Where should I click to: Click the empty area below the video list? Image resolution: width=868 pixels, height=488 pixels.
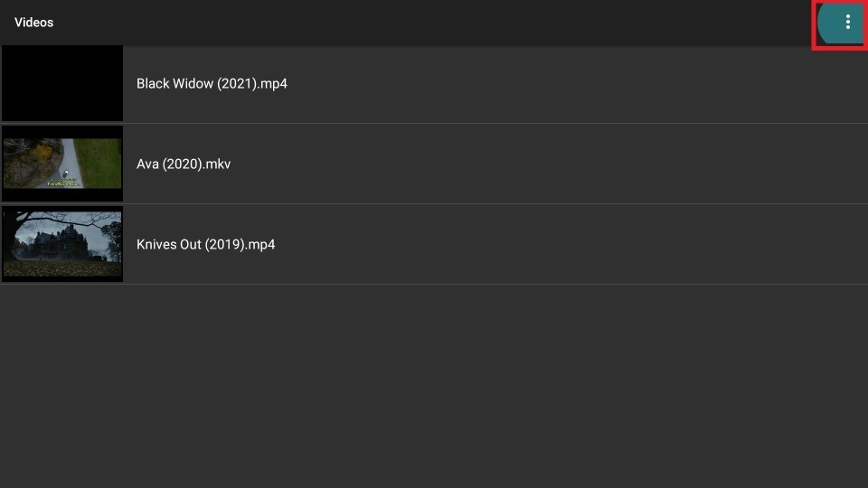pyautogui.click(x=434, y=386)
